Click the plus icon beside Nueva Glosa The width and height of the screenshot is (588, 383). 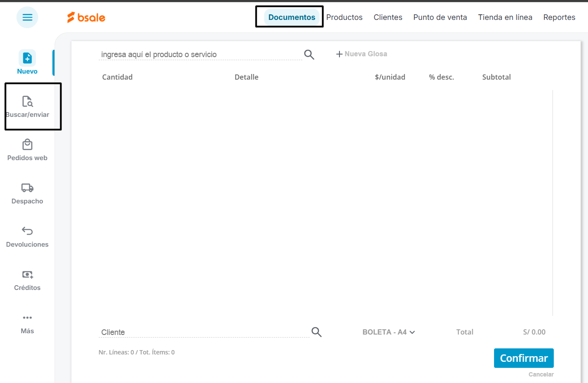(x=339, y=54)
